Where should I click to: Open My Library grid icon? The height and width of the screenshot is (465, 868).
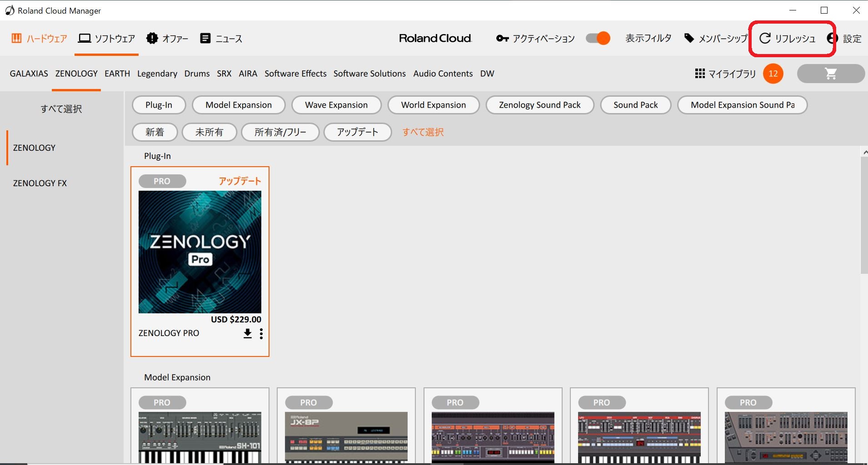point(700,74)
